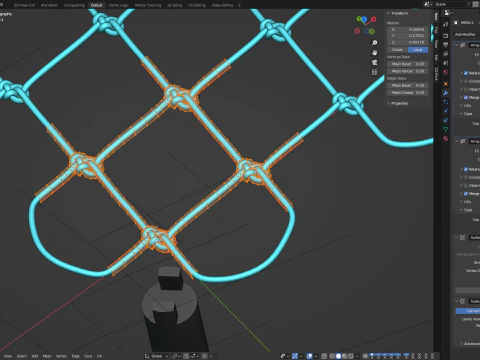
Task: Click the red X axis on navigation gizmo
Action: (373, 19)
